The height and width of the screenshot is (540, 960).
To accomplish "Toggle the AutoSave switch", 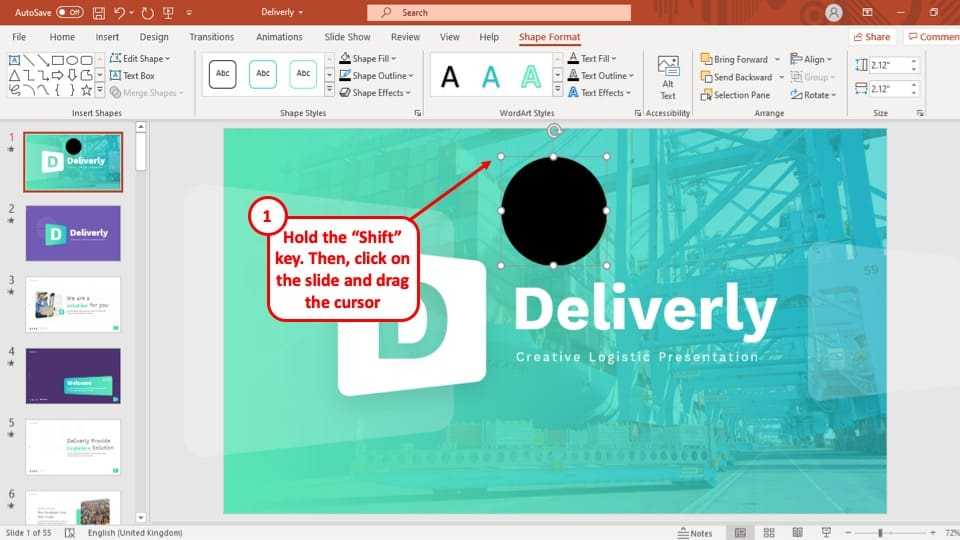I will pos(69,12).
